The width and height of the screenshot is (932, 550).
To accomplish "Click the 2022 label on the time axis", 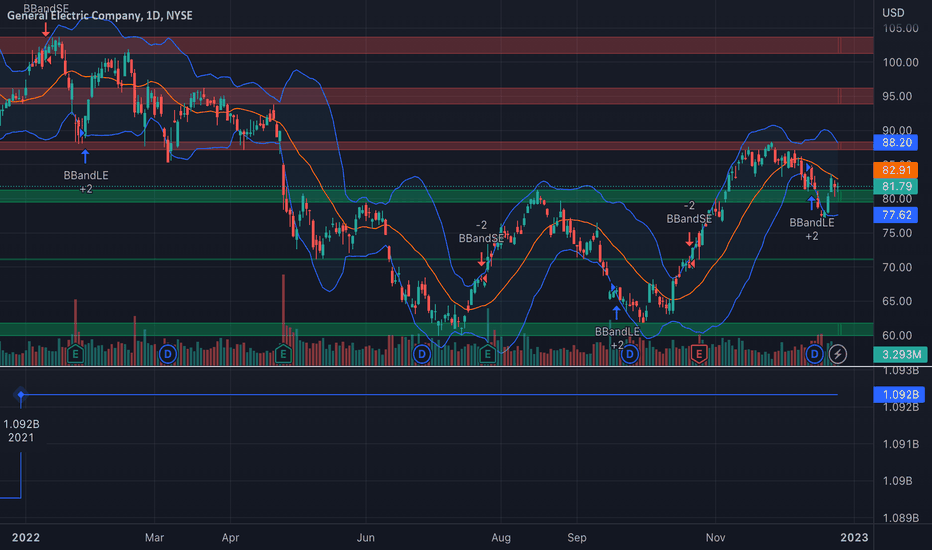I will (x=26, y=538).
